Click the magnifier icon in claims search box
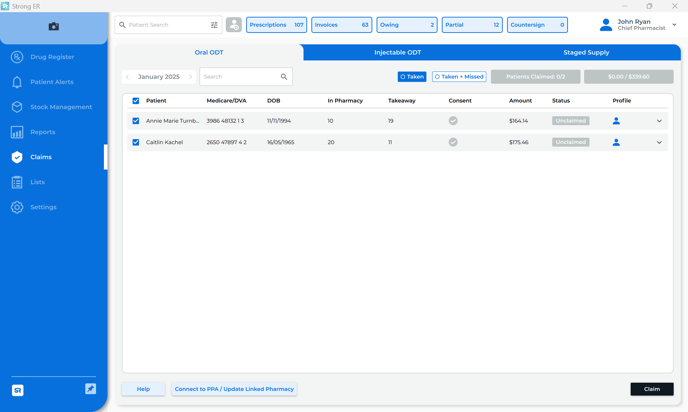 click(x=284, y=77)
